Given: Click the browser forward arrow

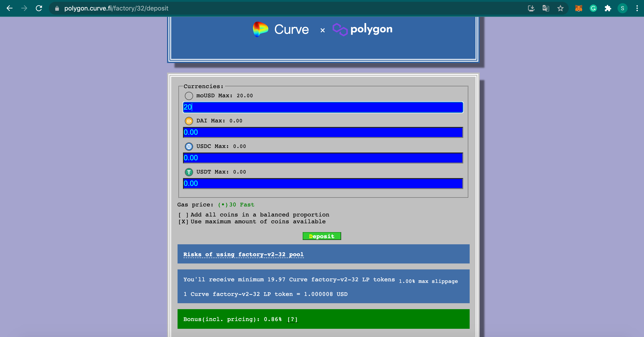Looking at the screenshot, I should (x=24, y=8).
